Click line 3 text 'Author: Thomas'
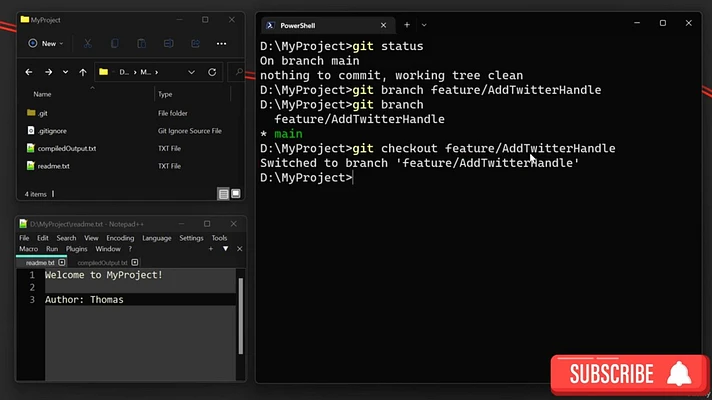Screen dimensions: 712x400 coord(84,300)
